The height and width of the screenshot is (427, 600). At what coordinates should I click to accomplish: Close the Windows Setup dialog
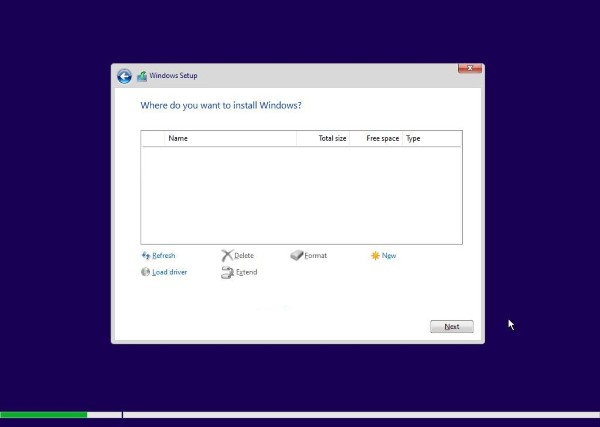[x=470, y=68]
